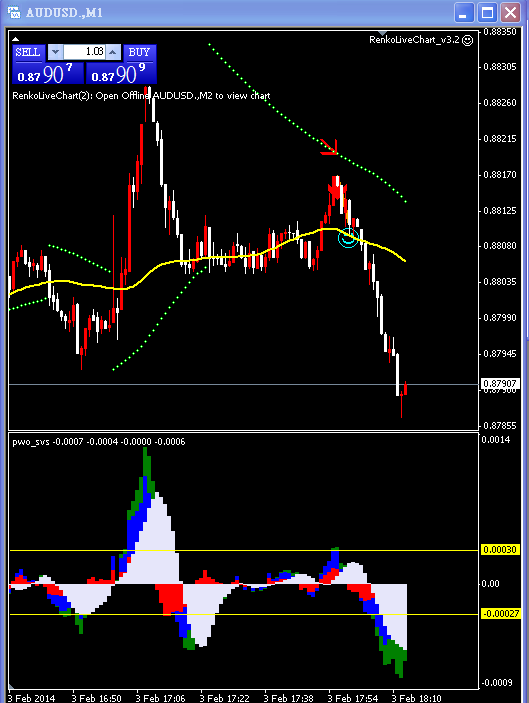
Task: Click the RenkoLiveChart smiley face icon
Action: [468, 40]
